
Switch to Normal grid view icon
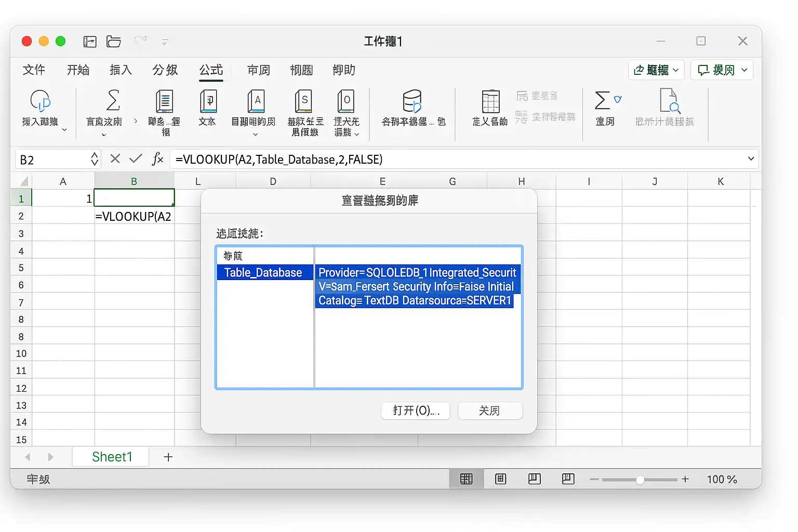click(467, 479)
